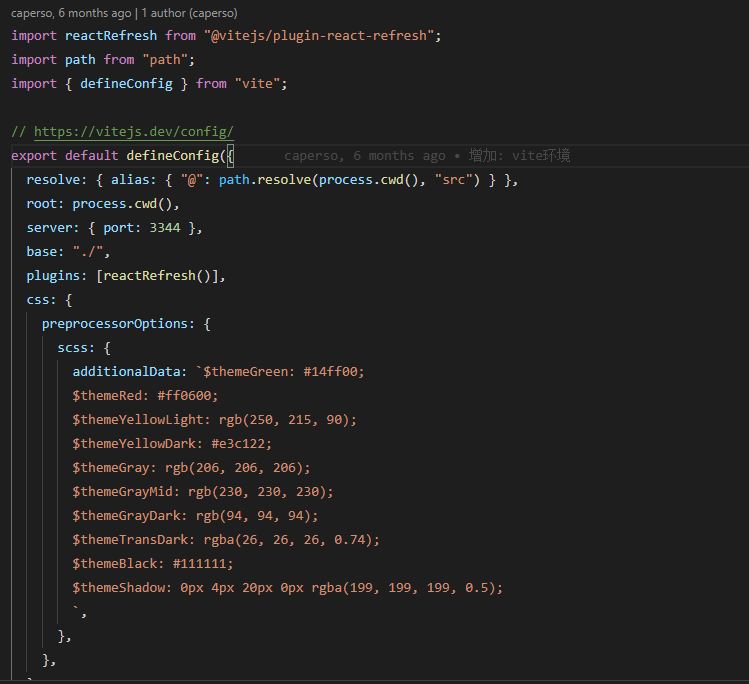This screenshot has width=749, height=684.
Task: Click the plugins property key
Action: (53, 276)
